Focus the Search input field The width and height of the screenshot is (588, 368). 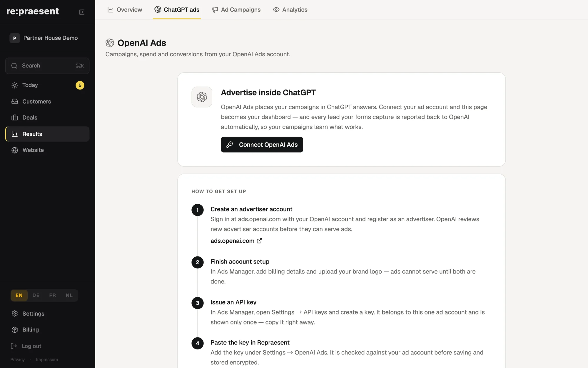47,66
